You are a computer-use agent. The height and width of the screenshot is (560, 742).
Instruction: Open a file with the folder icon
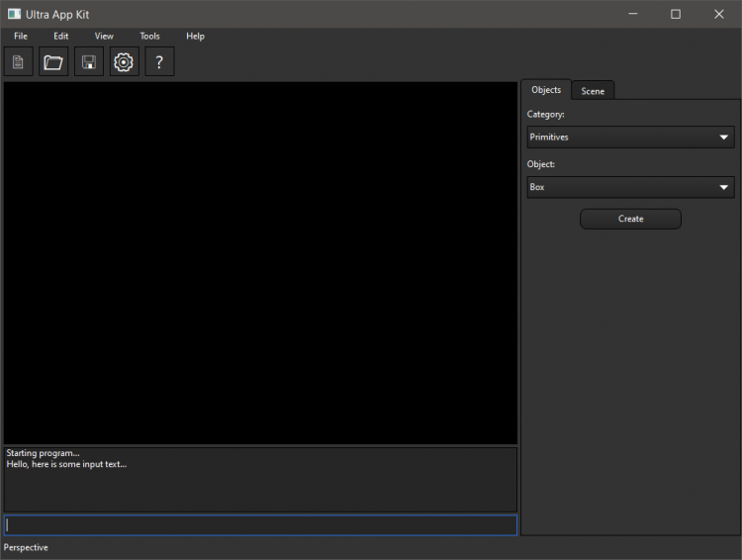[x=53, y=61]
